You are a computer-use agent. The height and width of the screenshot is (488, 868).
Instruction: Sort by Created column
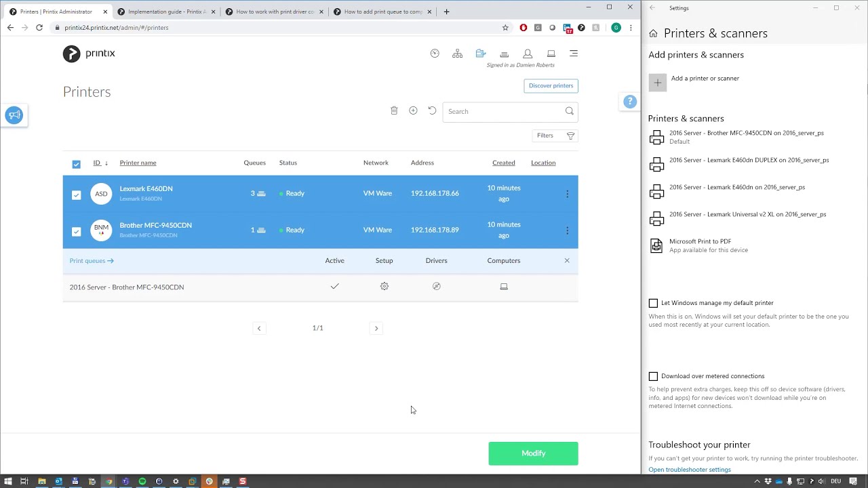[x=504, y=163]
